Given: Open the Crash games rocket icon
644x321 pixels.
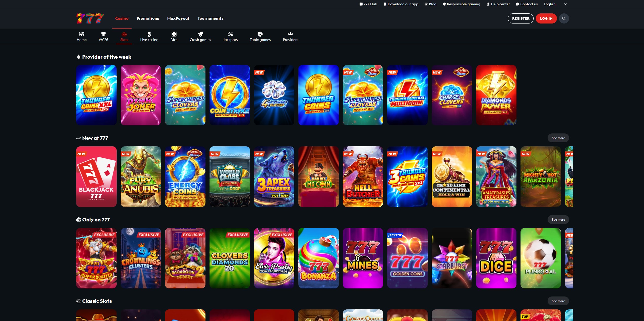Looking at the screenshot, I should 200,34.
